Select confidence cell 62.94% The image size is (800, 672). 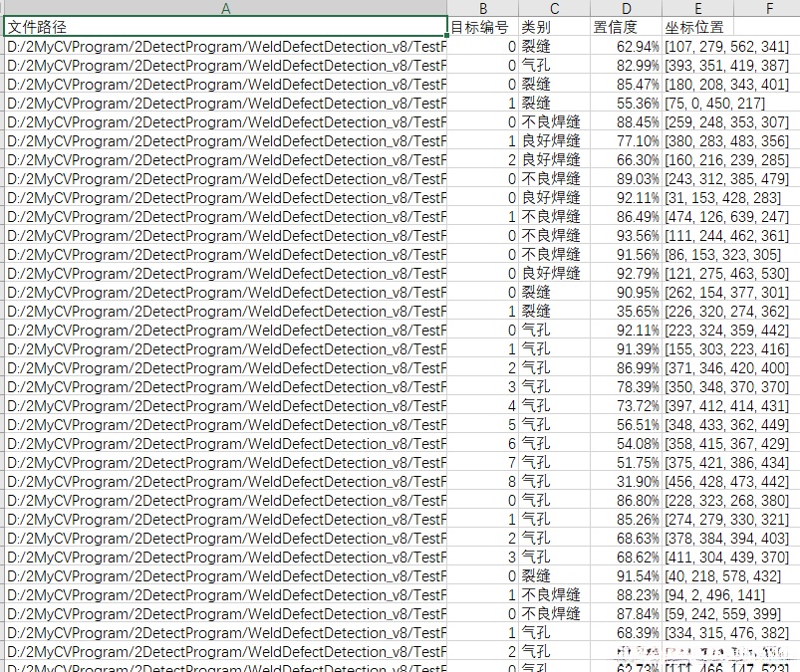click(x=627, y=47)
